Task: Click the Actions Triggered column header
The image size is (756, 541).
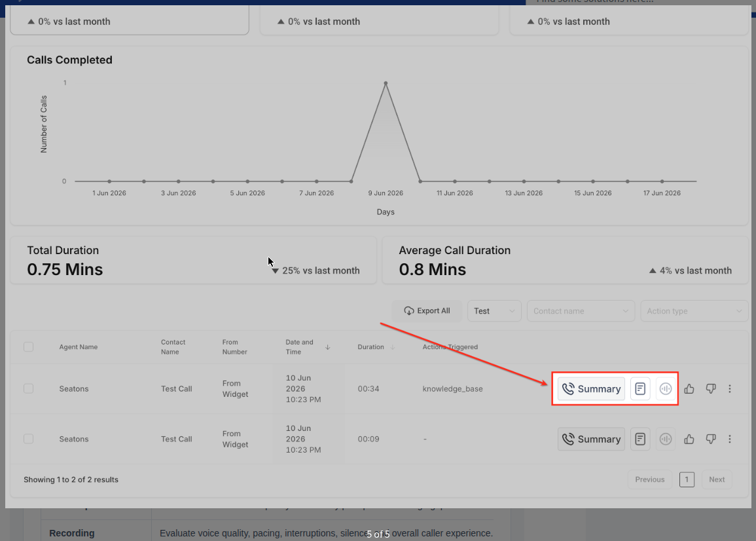Action: tap(450, 347)
